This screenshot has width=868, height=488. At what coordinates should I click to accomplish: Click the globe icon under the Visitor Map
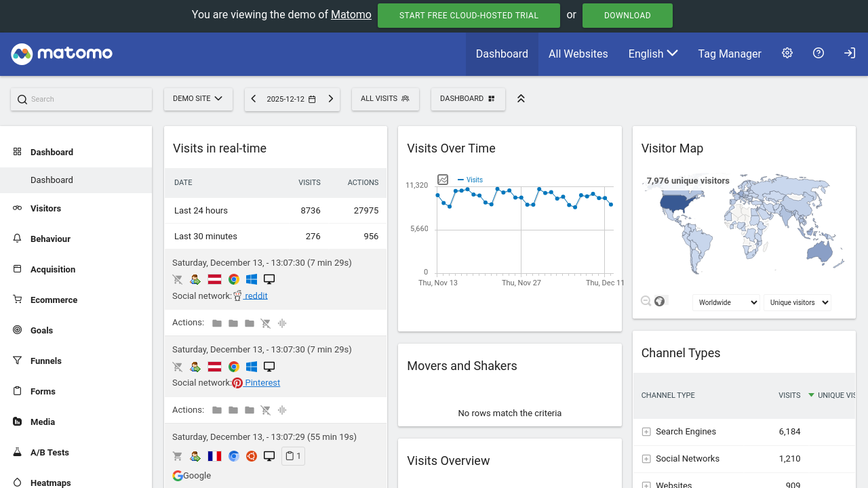point(659,300)
